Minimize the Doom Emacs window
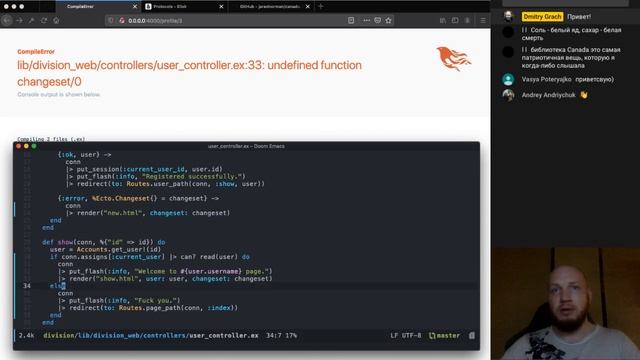This screenshot has width=640, height=360. [26, 146]
